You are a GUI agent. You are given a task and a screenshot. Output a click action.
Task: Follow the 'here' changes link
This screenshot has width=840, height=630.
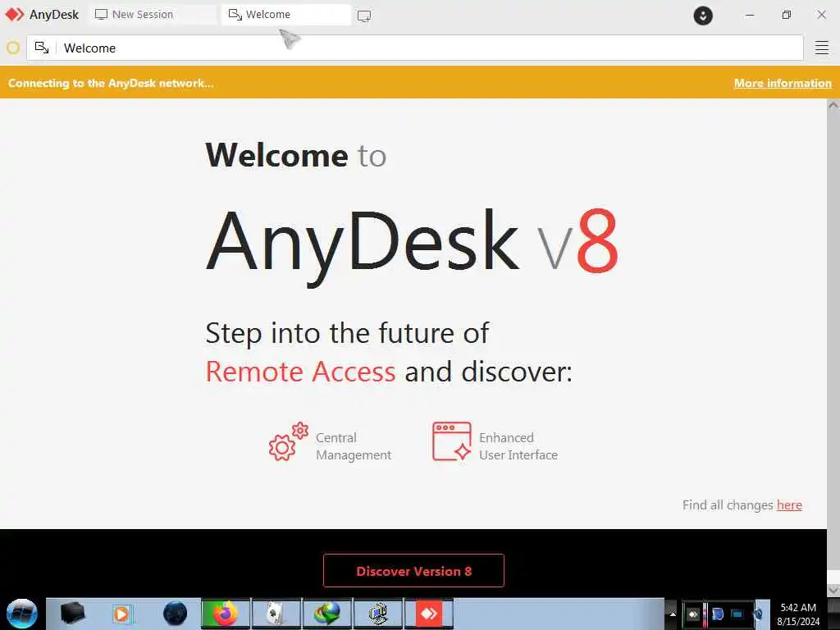(789, 504)
